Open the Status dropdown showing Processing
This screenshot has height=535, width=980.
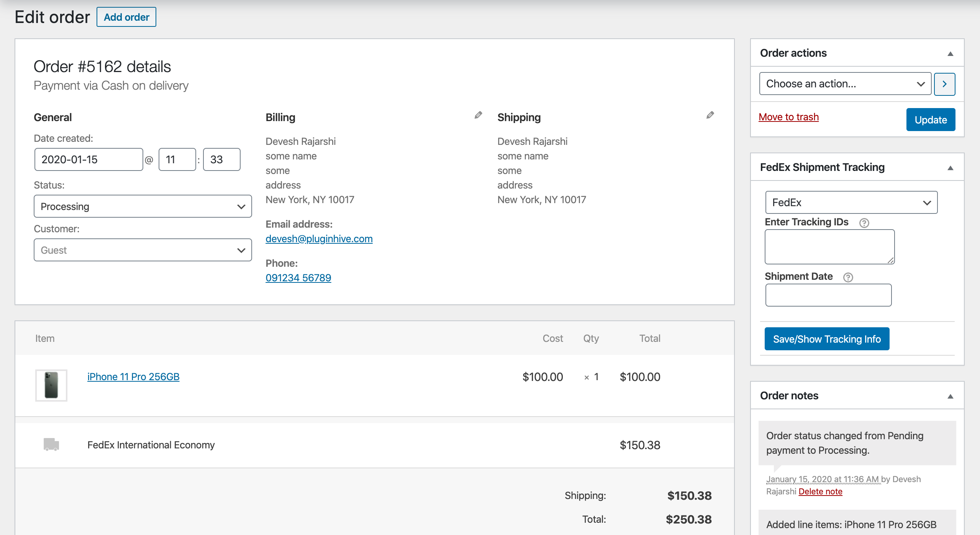tap(143, 207)
